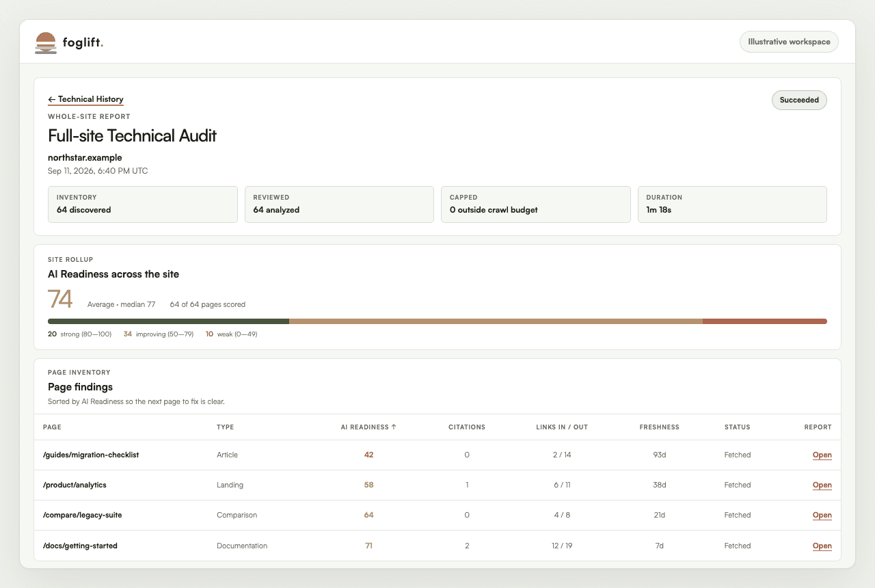Screen dimensions: 875x588
Task: Click the large average score 74
Action: coord(60,299)
